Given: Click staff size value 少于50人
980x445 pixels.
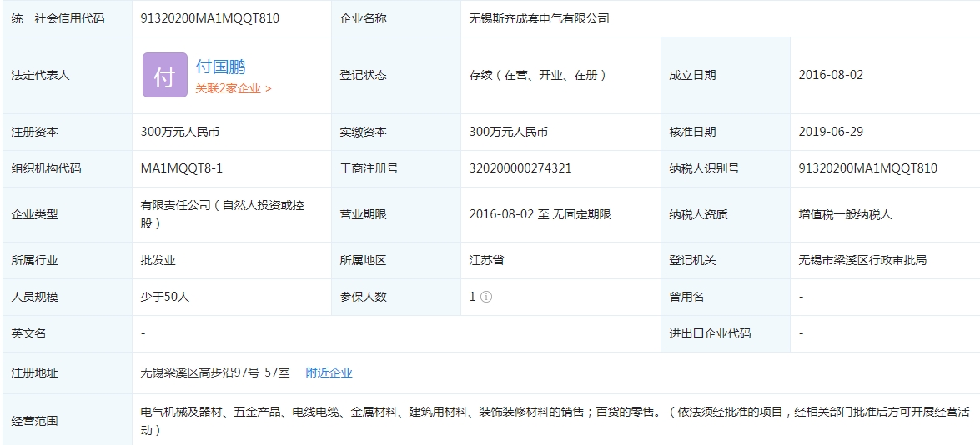Looking at the screenshot, I should [165, 297].
